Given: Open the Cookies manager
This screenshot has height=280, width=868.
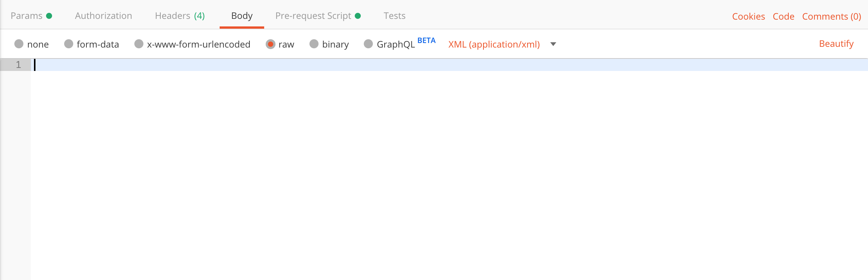Looking at the screenshot, I should tap(748, 16).
